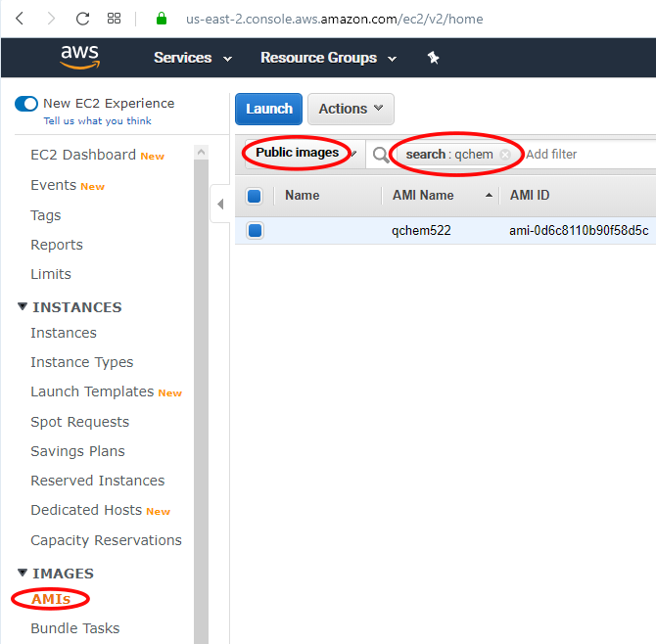
Task: Go to Bundle Tasks
Action: [x=74, y=628]
